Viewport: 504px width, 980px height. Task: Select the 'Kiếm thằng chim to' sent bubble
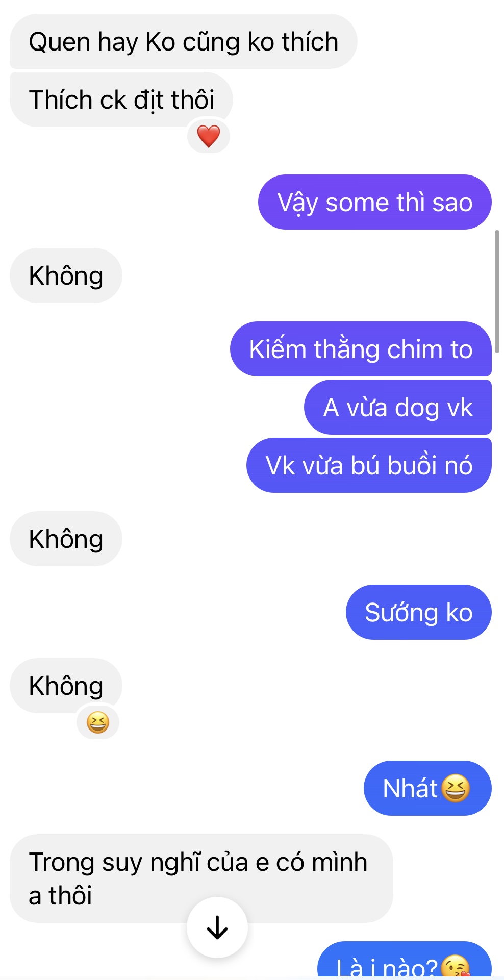361,349
